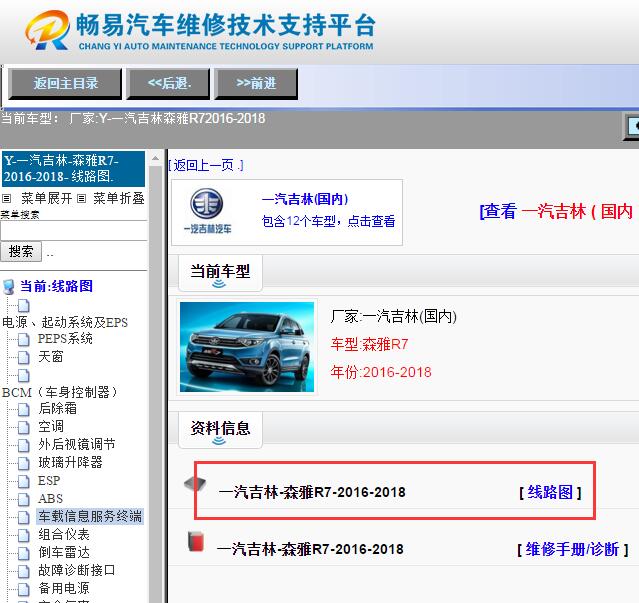Click the document icon beside 玻璃升降器
The image size is (639, 603).
[x=24, y=463]
